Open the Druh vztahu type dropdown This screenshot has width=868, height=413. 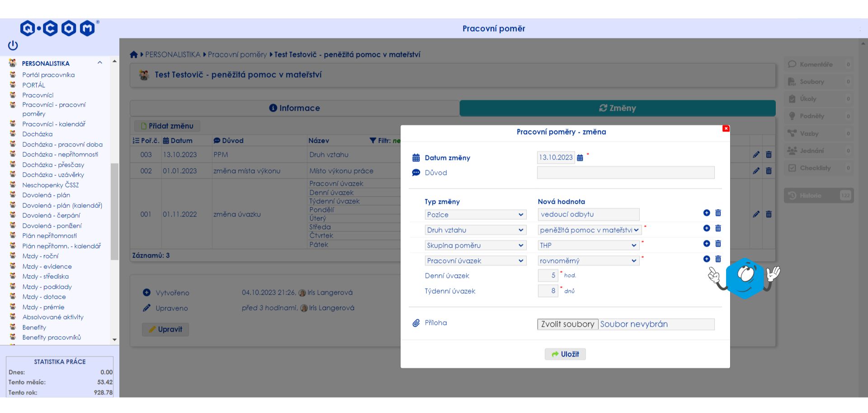click(476, 230)
